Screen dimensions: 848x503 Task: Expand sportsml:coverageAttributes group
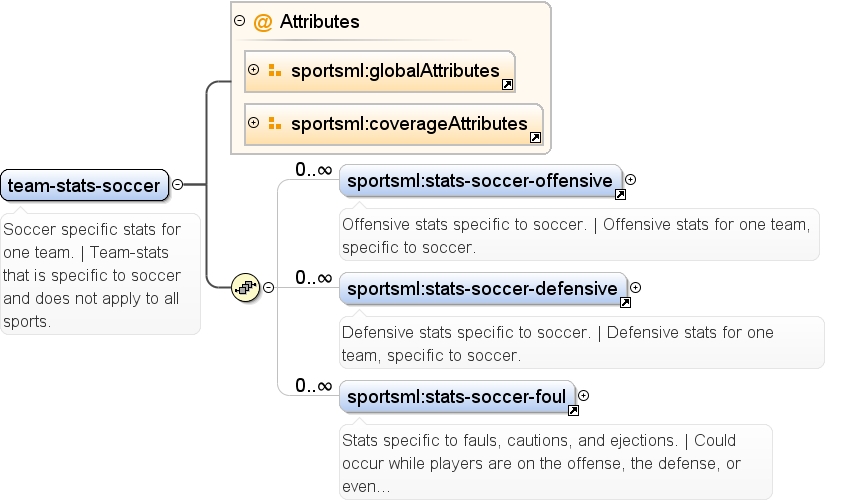point(253,122)
